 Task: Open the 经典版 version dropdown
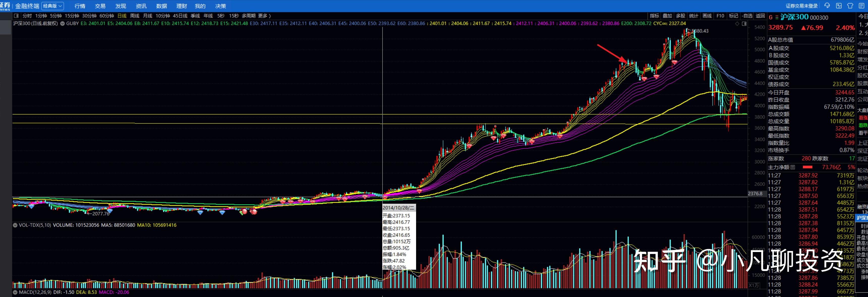tap(52, 6)
